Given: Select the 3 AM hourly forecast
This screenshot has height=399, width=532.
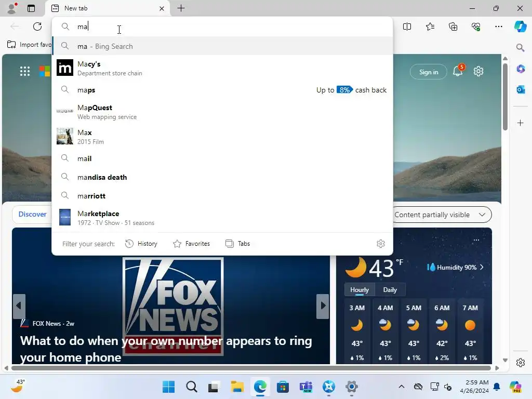Looking at the screenshot, I should [x=357, y=332].
